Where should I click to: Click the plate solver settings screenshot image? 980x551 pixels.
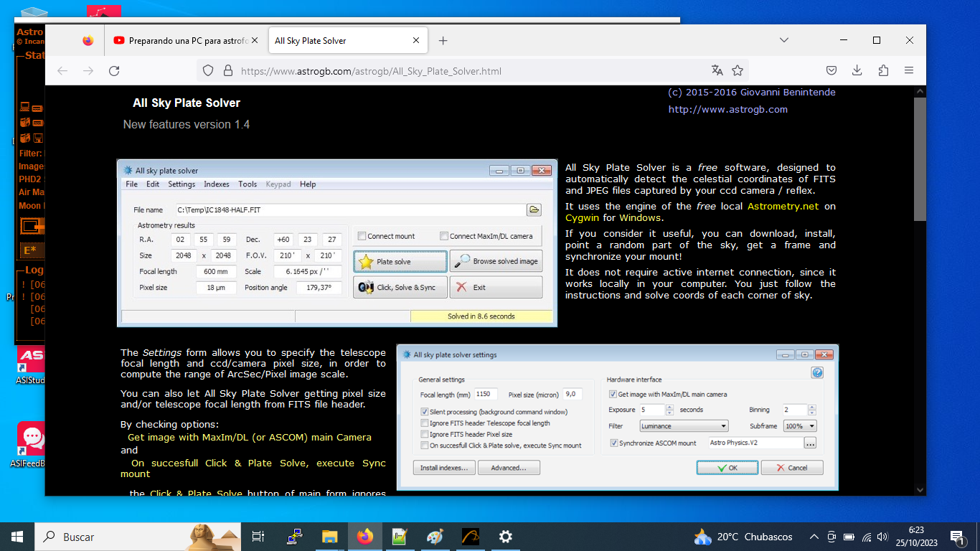click(x=617, y=417)
